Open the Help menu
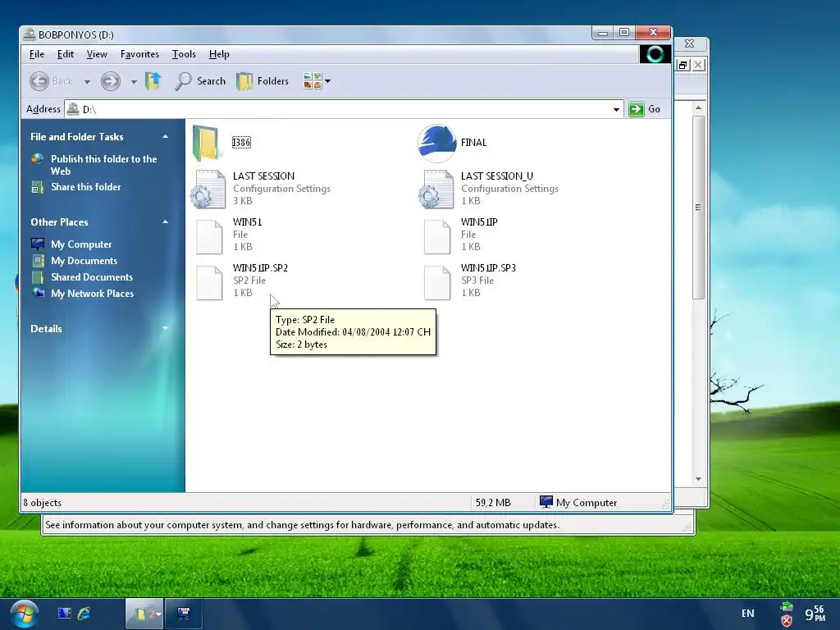 tap(219, 54)
